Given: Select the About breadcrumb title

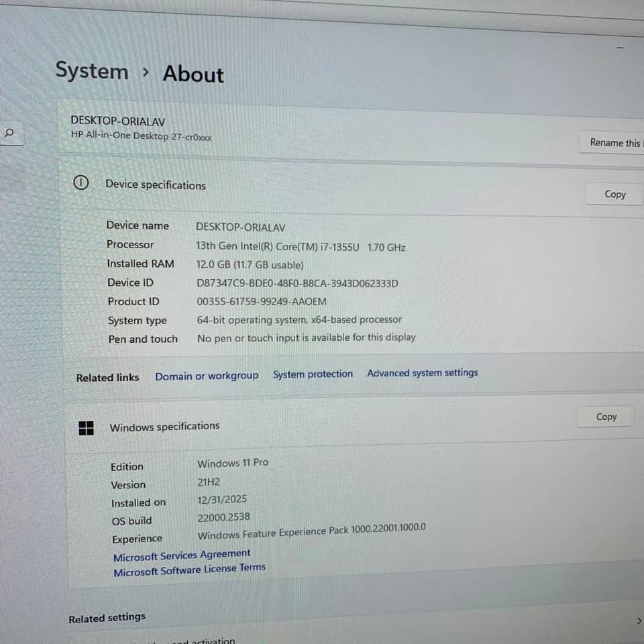Looking at the screenshot, I should (193, 74).
